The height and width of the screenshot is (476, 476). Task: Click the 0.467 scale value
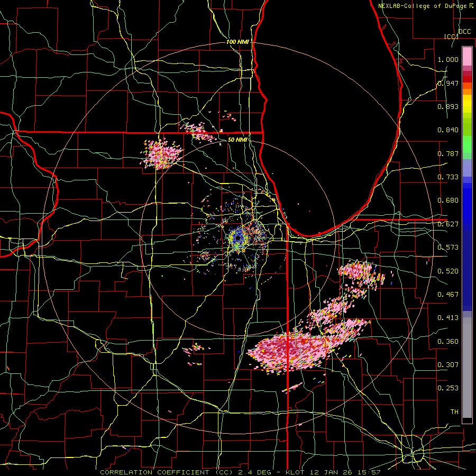coord(448,294)
